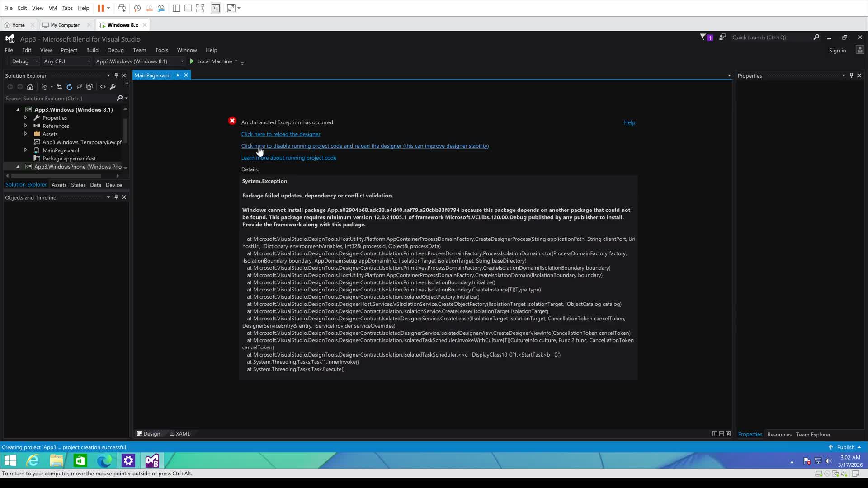Toggle auto-hide pin on Objects and Timeline
The image size is (868, 488).
(x=116, y=197)
